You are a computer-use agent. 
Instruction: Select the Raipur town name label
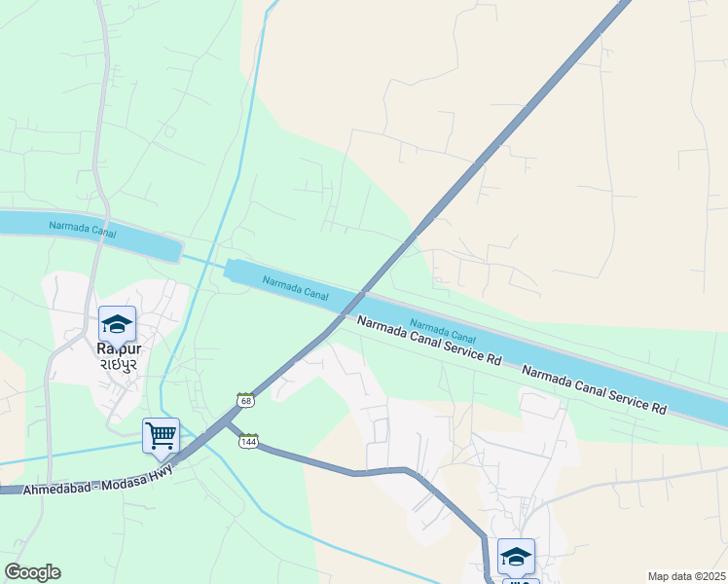tap(119, 348)
